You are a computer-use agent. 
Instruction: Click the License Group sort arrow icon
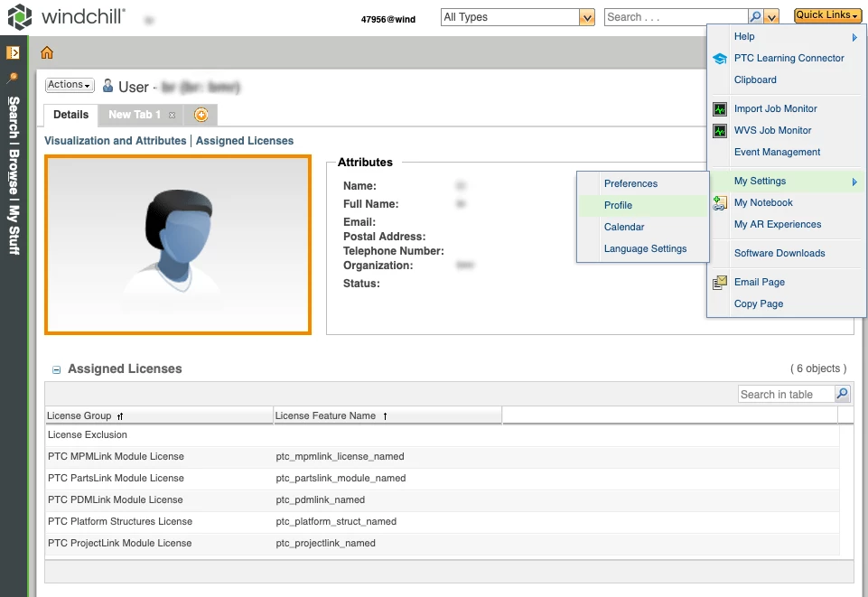120,416
